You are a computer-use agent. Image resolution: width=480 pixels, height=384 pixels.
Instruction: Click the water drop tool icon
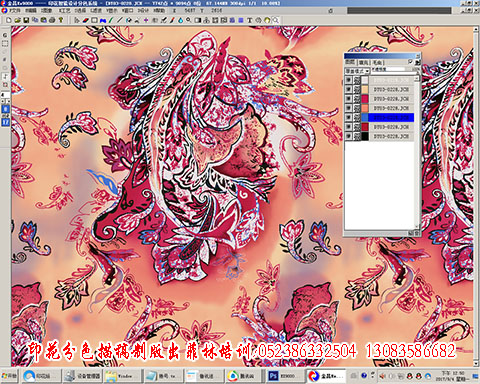pos(180,20)
